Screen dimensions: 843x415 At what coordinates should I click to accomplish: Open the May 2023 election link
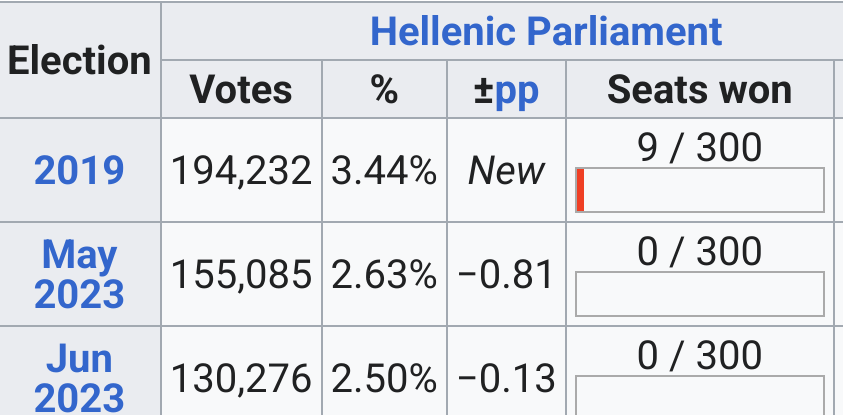(79, 274)
